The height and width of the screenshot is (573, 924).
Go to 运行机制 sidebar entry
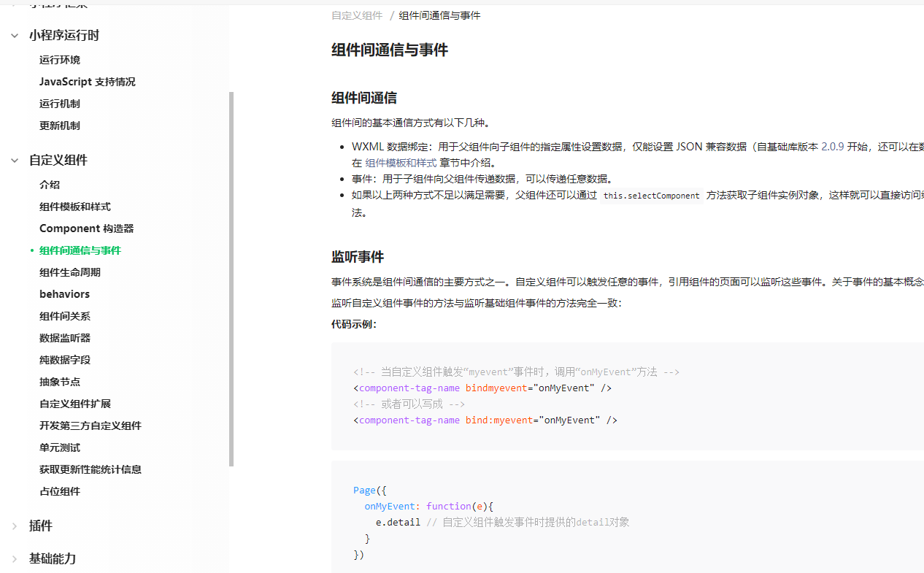(x=60, y=104)
